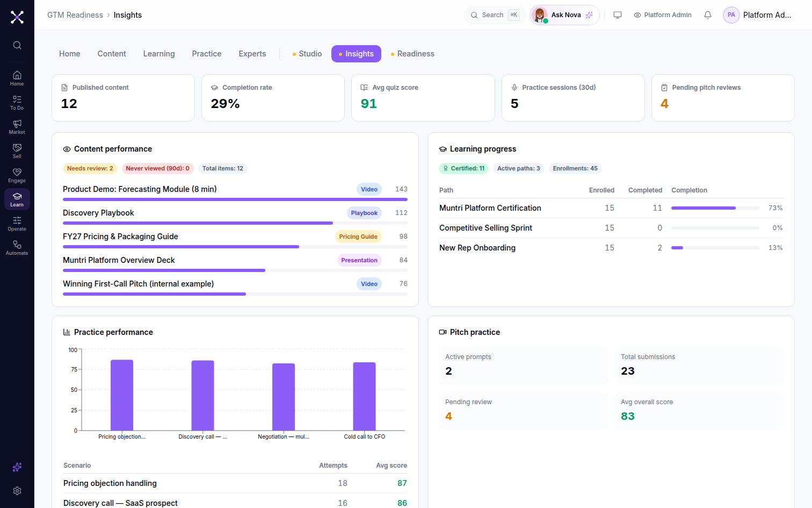This screenshot has width=812, height=508.
Task: Open the settings gear in sidebar
Action: pyautogui.click(x=17, y=491)
